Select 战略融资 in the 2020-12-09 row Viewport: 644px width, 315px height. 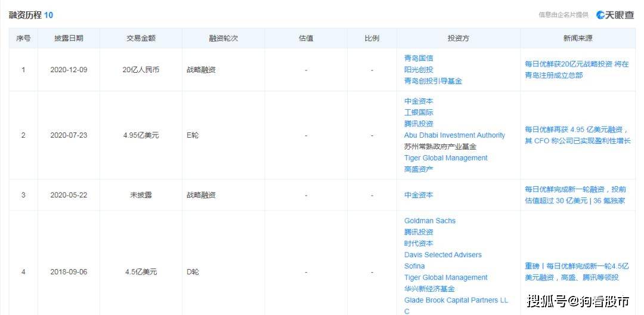[x=201, y=70]
